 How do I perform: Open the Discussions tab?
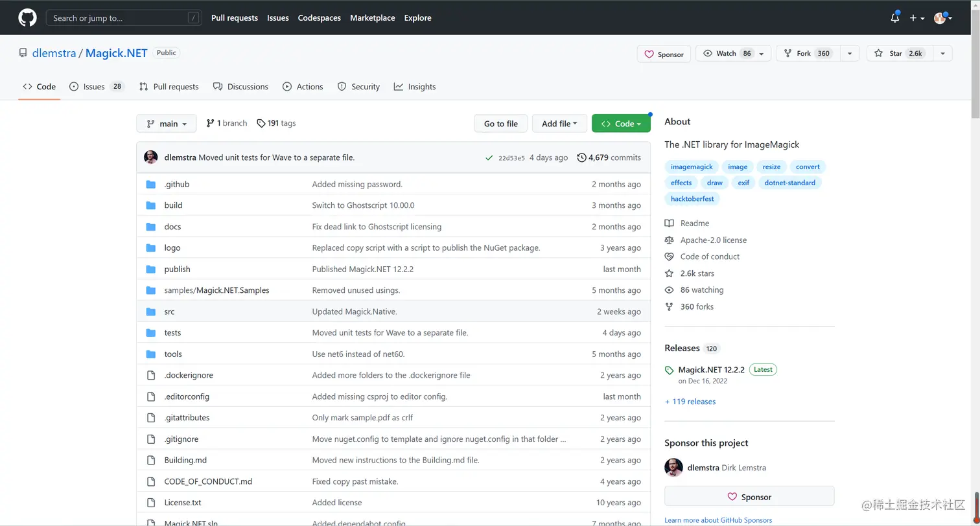[240, 87]
